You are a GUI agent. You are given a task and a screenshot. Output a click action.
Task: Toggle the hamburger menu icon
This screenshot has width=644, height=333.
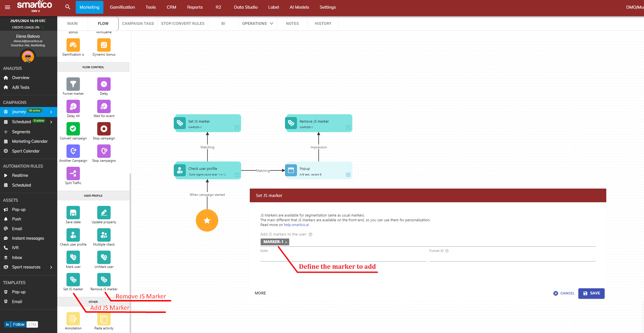tap(8, 7)
